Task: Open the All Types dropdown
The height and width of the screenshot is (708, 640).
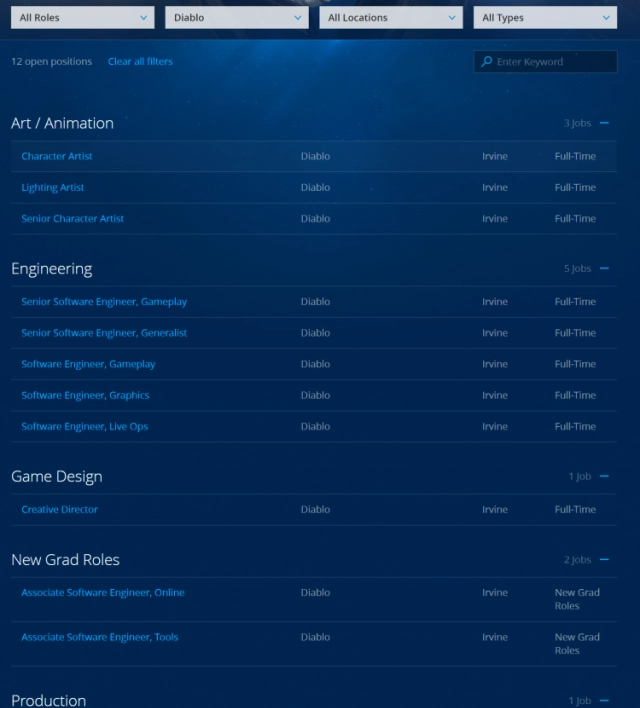Action: click(545, 17)
